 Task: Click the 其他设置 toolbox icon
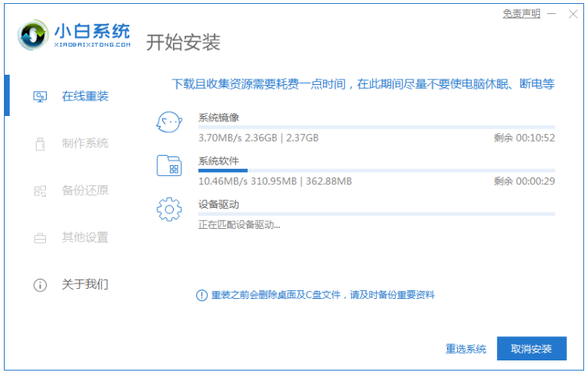tap(40, 237)
